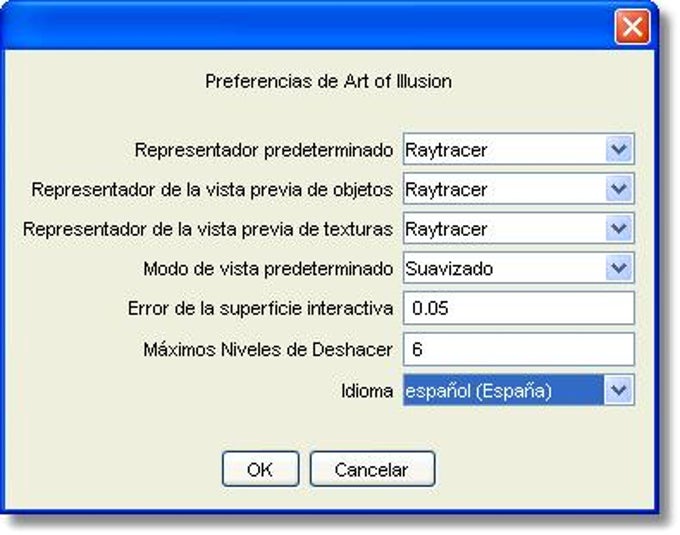This screenshot has width=680, height=535.
Task: Close the preferences dialog with the red X
Action: coord(632,27)
